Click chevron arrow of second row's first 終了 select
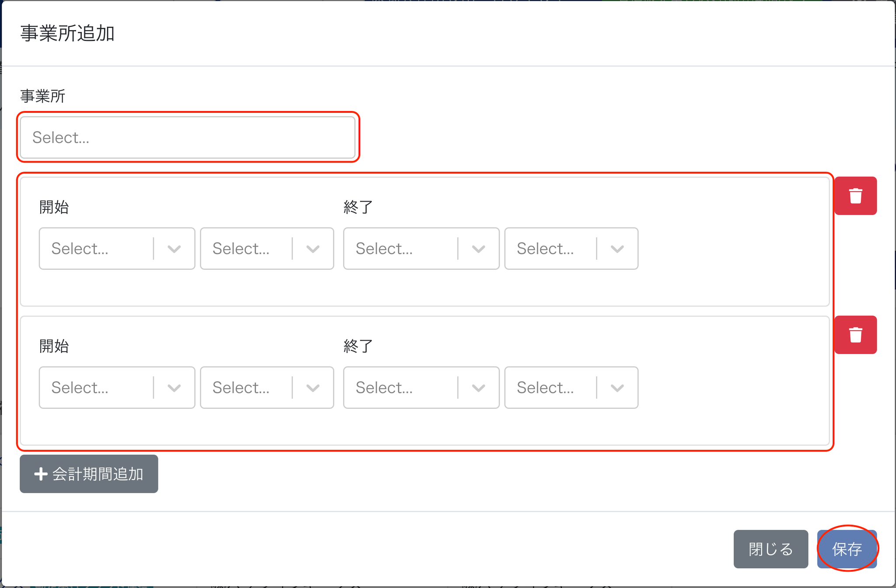The height and width of the screenshot is (588, 896). point(479,388)
